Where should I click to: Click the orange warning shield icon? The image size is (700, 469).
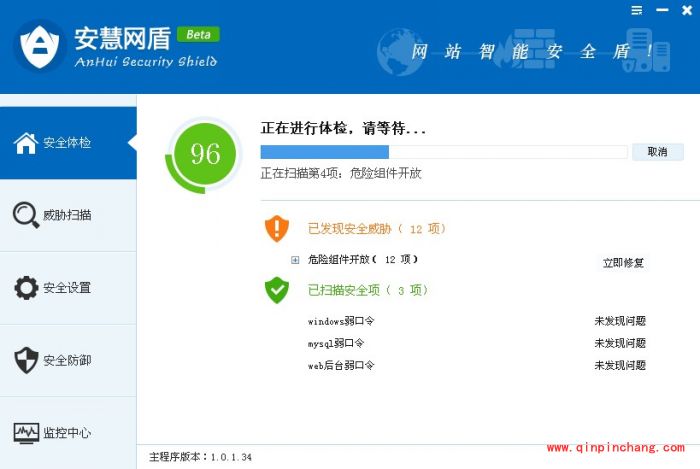click(x=277, y=228)
